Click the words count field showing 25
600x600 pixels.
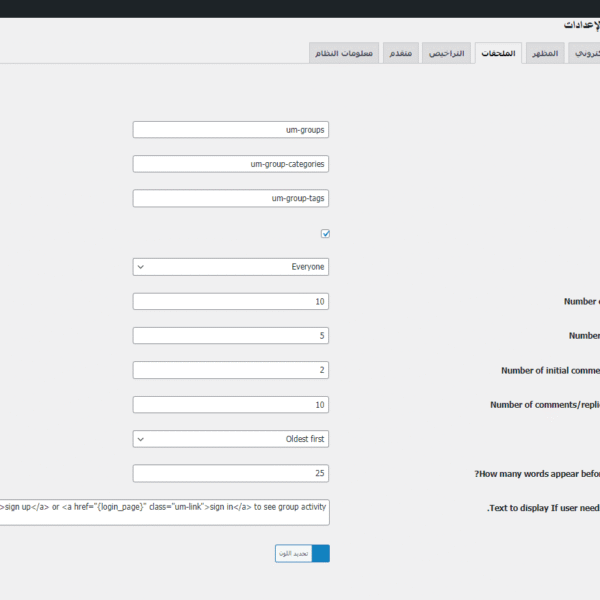[231, 473]
